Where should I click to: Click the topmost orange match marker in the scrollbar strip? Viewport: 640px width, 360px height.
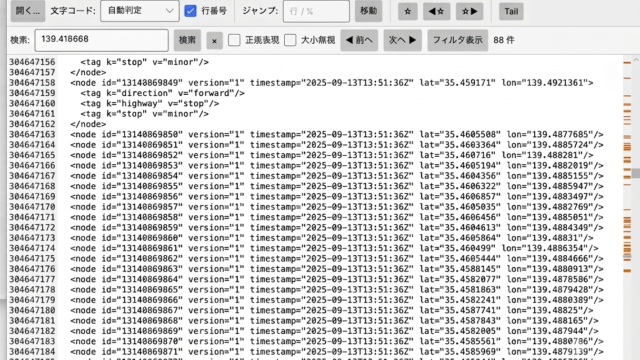pyautogui.click(x=627, y=63)
